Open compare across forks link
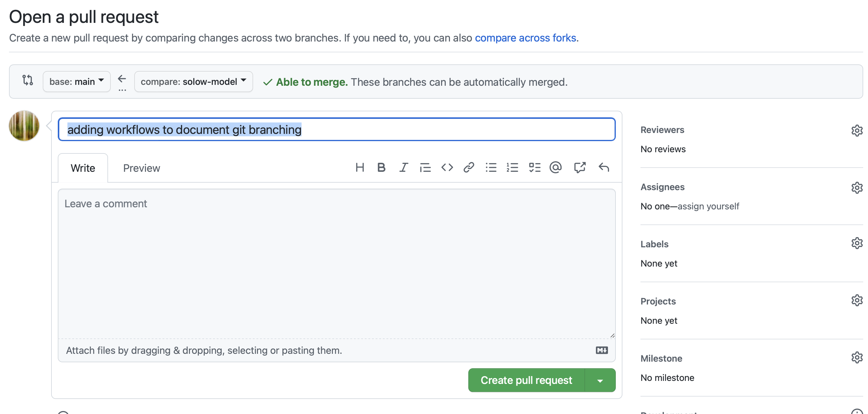Screen dimensions: 868x414 click(525, 38)
